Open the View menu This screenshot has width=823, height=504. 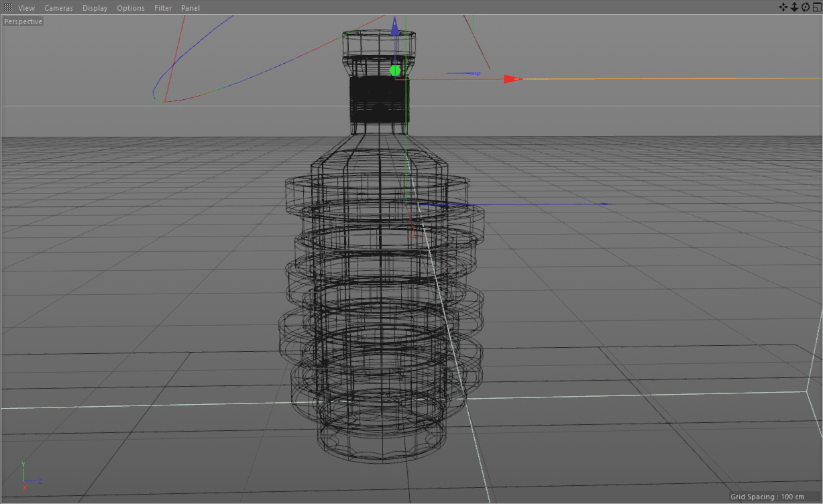tap(26, 7)
